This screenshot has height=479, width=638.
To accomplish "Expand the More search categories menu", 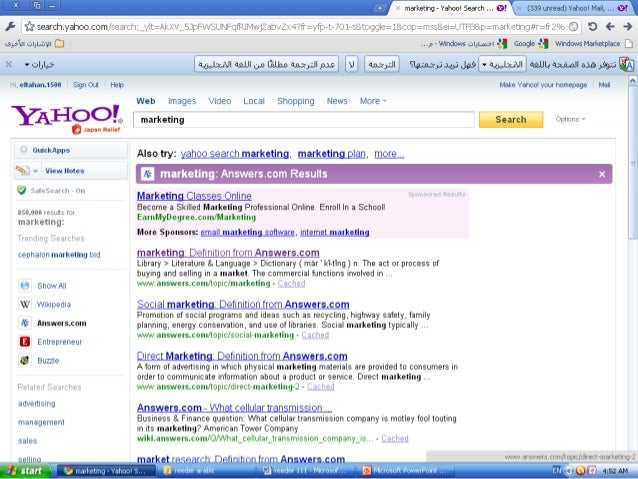I will pyautogui.click(x=373, y=101).
